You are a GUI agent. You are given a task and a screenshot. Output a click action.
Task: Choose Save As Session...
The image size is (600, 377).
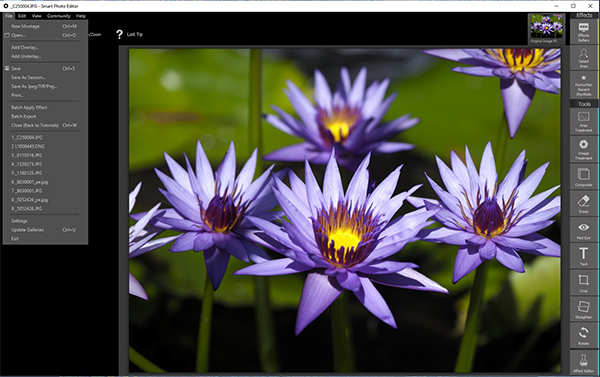click(45, 77)
